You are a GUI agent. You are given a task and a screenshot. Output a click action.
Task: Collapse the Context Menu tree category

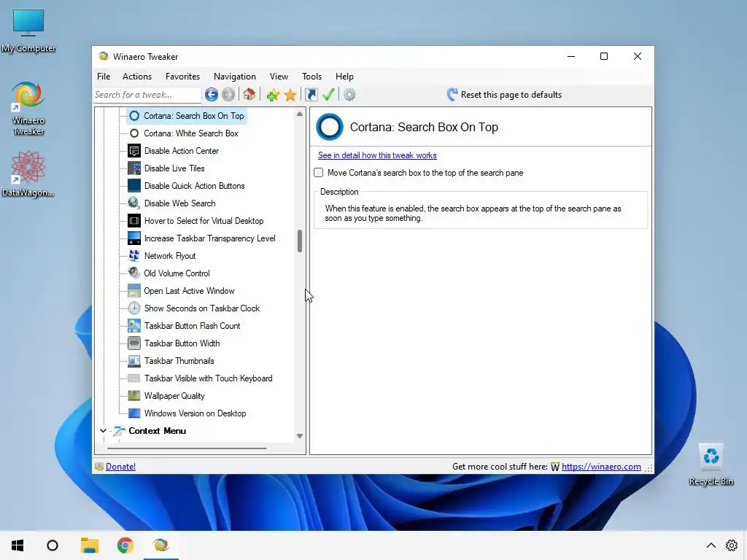coord(103,431)
